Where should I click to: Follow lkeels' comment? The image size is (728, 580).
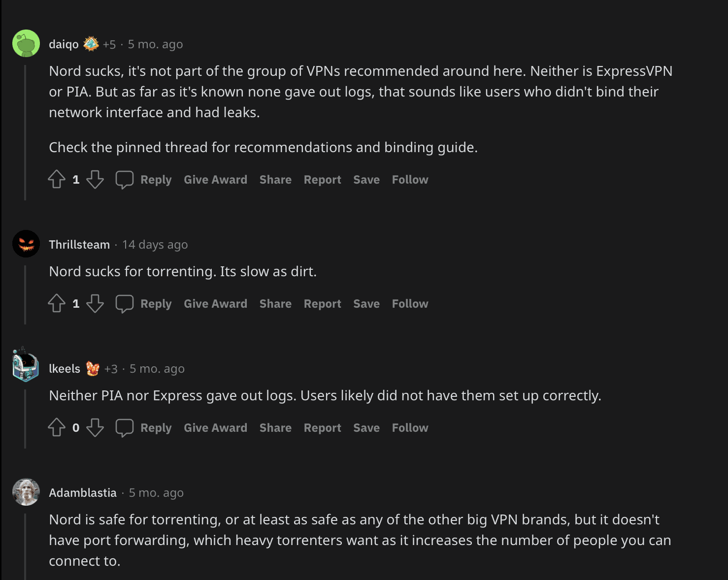pos(410,428)
